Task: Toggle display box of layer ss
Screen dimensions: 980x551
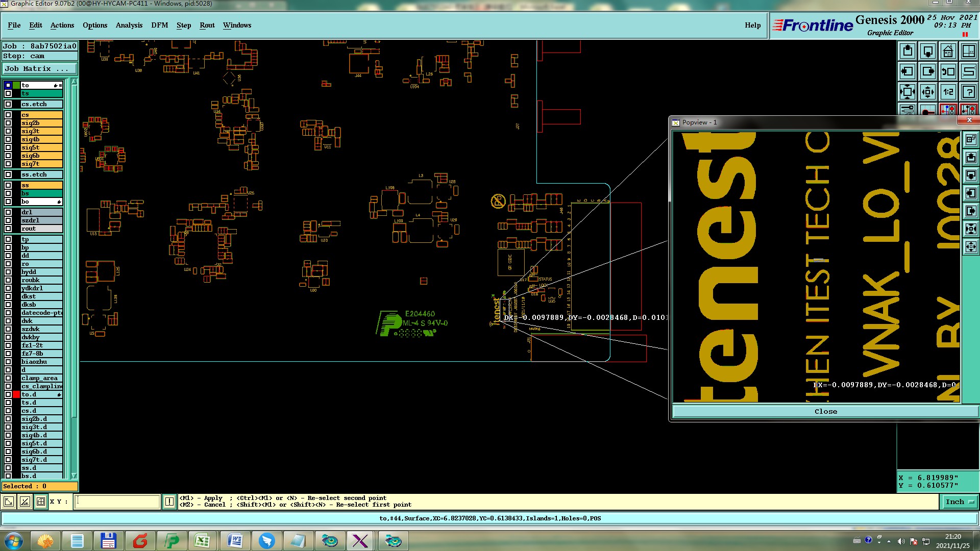Action: click(8, 185)
